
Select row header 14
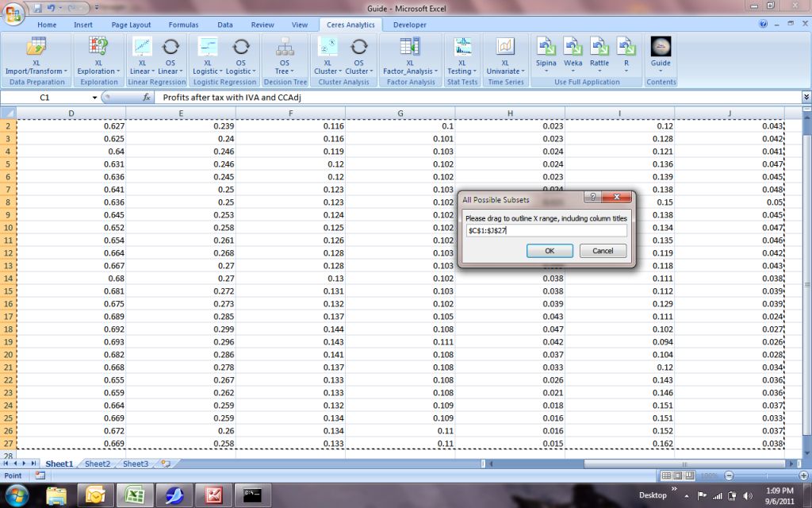click(8, 279)
